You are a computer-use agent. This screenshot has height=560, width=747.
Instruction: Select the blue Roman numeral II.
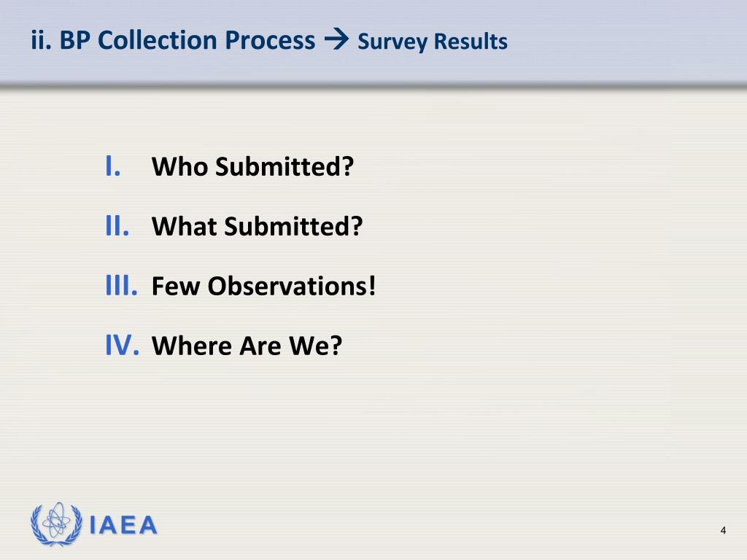coord(117,226)
